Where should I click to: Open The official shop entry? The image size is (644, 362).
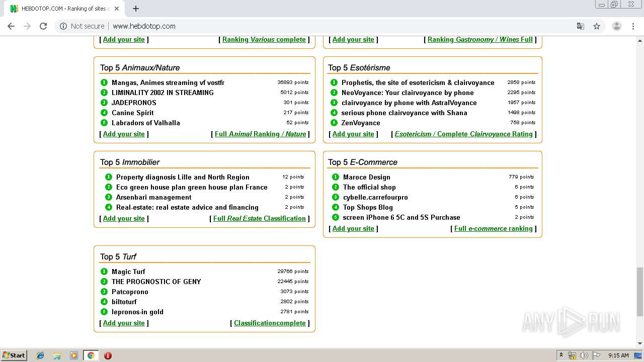[x=369, y=187]
